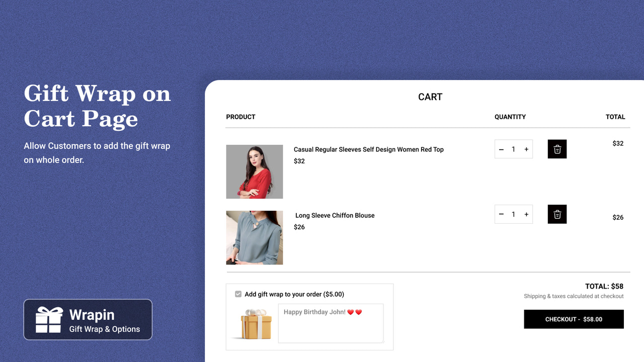Image resolution: width=644 pixels, height=362 pixels.
Task: Click the plus icon for the Chiffon Blouse quantity
Action: click(526, 214)
